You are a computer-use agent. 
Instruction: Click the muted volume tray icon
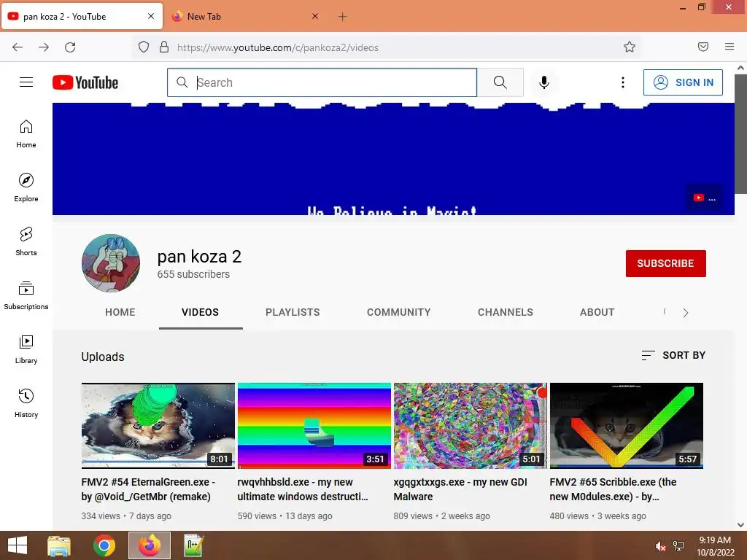pyautogui.click(x=660, y=546)
